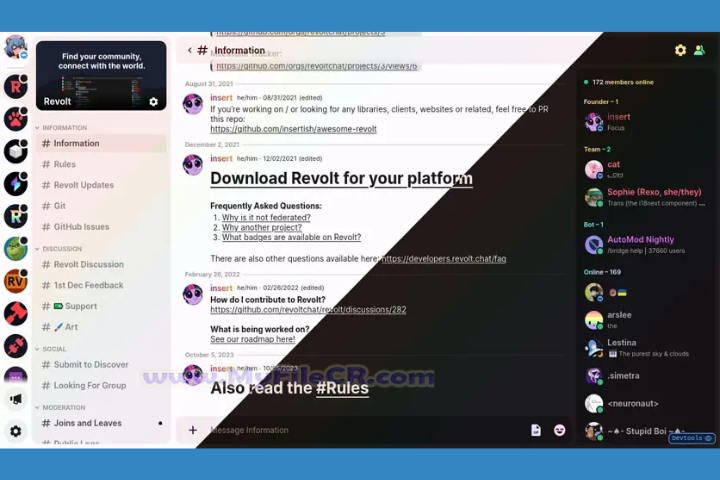Open the user avatar at top of server list
Viewport: 720px width, 480px height.
point(16,47)
